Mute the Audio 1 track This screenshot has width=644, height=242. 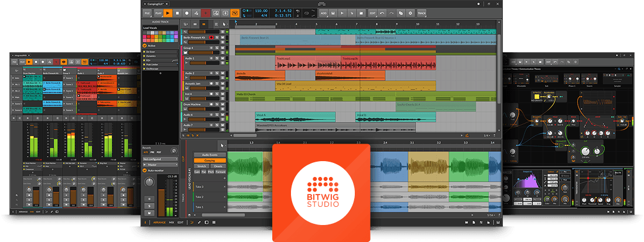tap(223, 59)
